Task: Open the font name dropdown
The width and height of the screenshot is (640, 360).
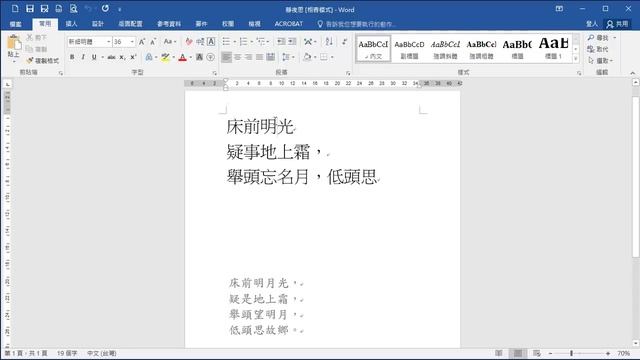Action: click(x=109, y=42)
